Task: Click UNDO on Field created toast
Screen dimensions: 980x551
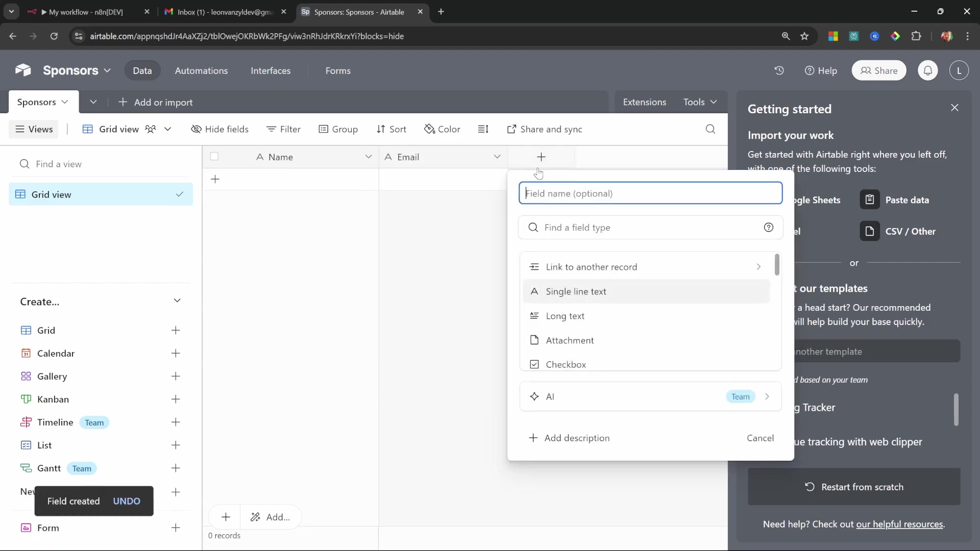Action: pos(127,501)
